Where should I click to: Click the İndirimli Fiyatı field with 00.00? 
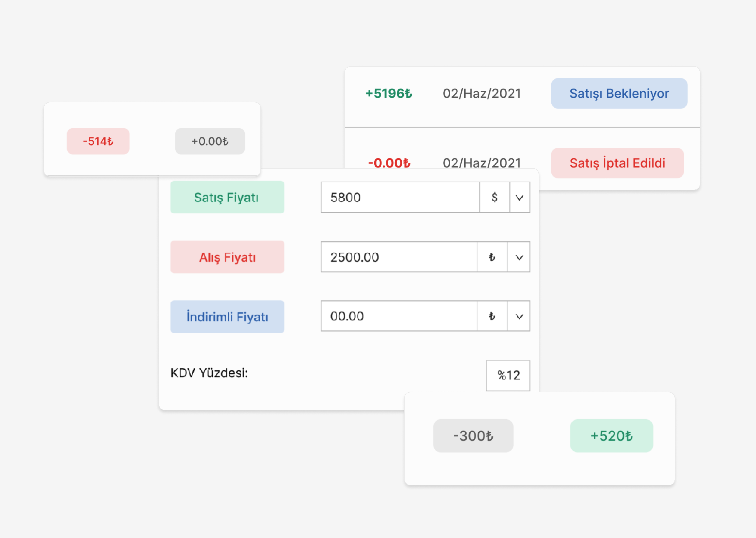(399, 316)
